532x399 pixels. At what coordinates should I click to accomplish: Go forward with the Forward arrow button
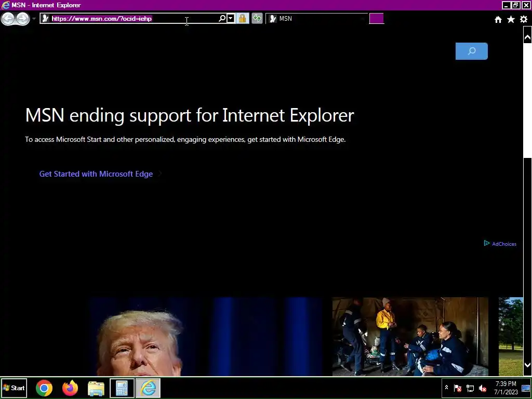click(x=23, y=19)
